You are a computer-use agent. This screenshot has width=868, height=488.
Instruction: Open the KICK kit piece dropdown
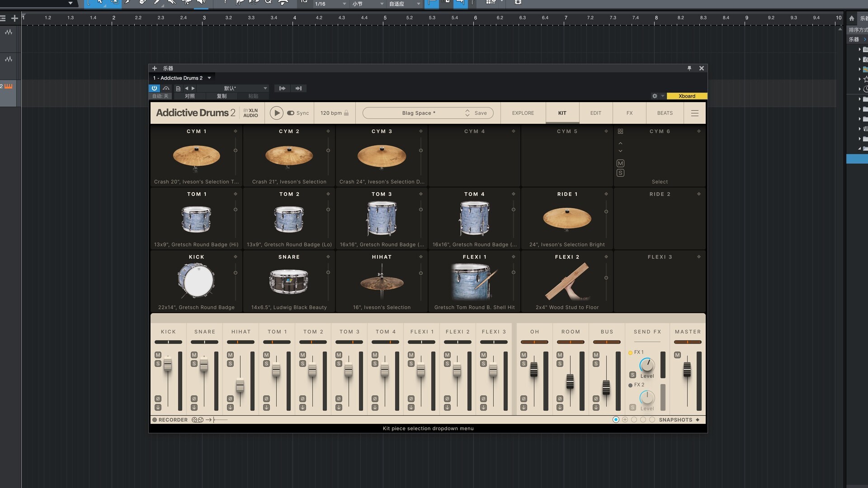[x=236, y=257]
